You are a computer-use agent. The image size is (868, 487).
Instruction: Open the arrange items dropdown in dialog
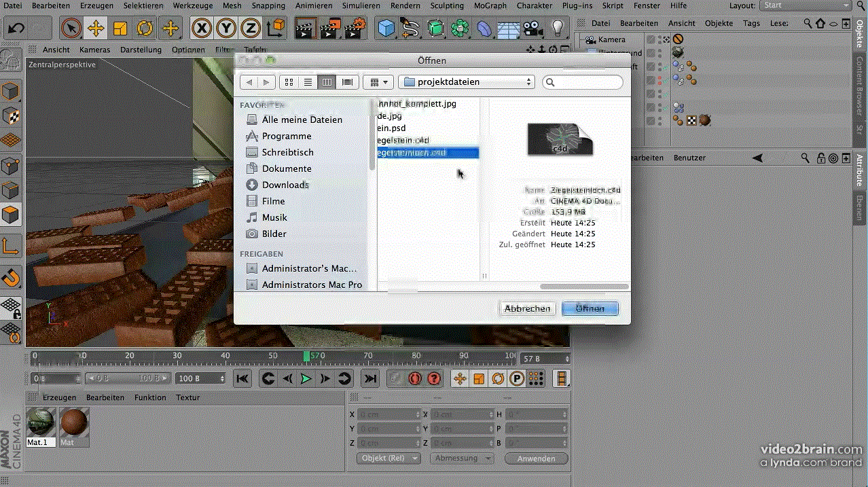pos(378,82)
